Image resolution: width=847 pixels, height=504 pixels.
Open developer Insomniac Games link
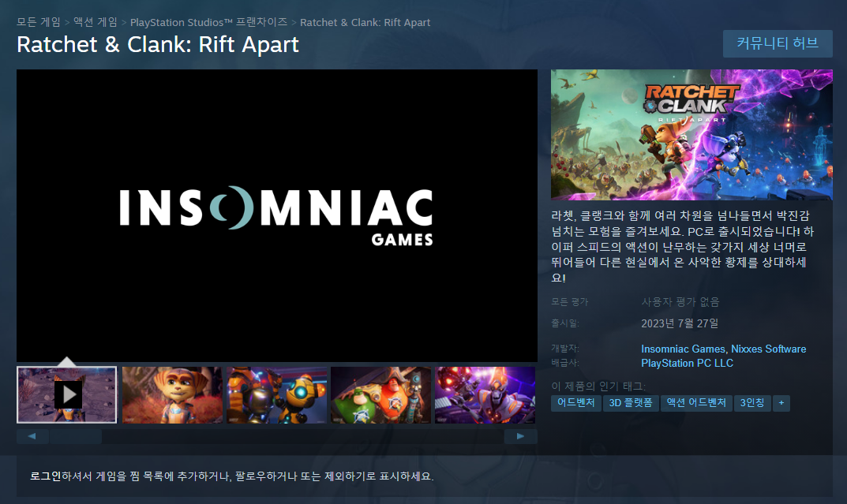[x=683, y=349]
